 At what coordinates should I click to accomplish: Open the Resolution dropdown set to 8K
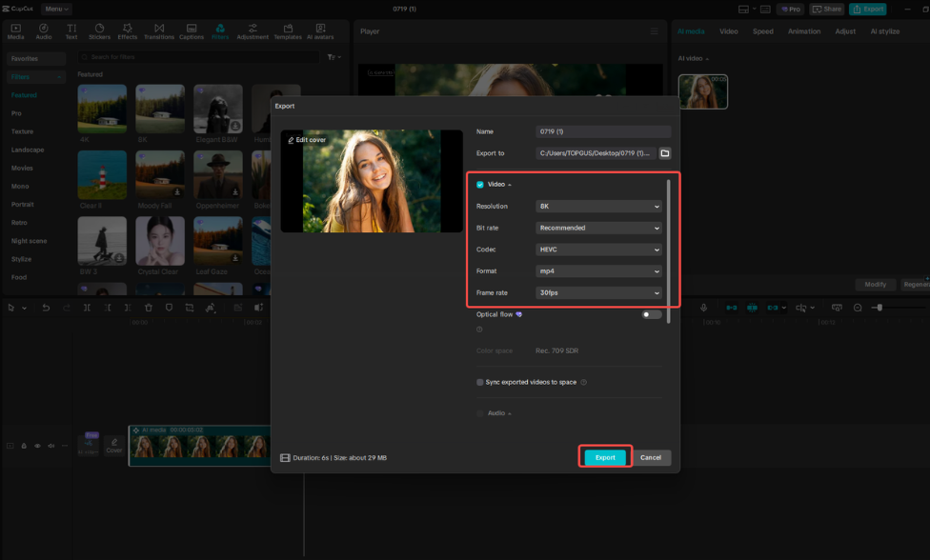[598, 206]
